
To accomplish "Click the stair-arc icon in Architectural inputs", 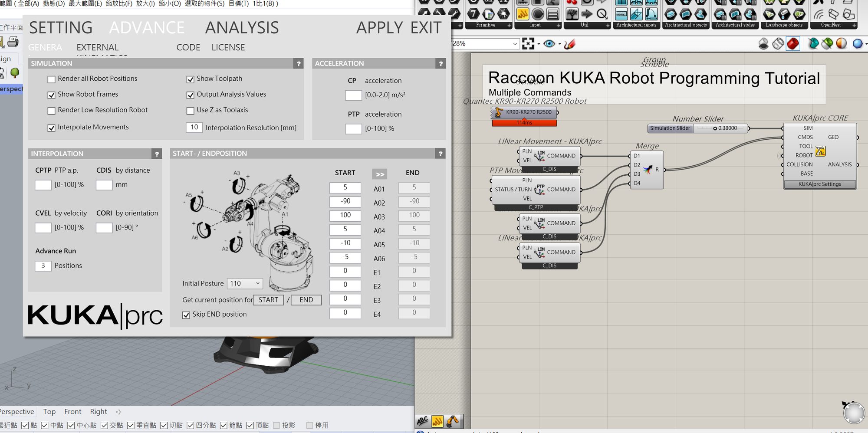I will (651, 14).
